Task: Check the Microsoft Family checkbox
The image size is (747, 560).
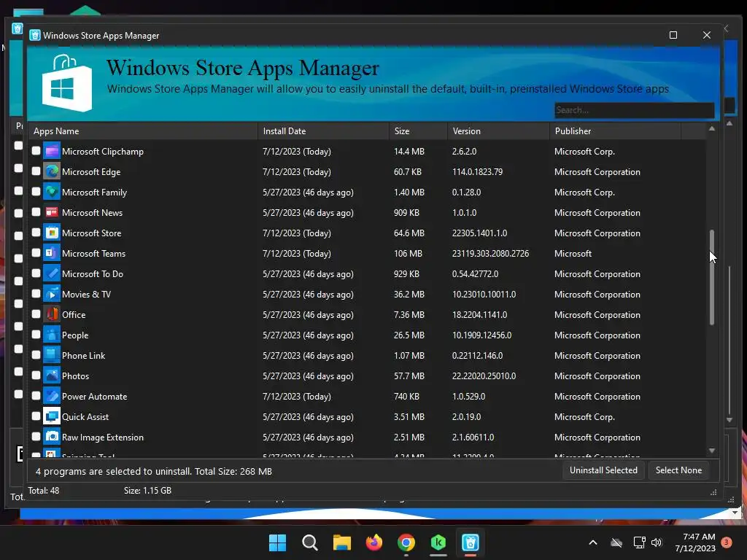Action: (36, 192)
